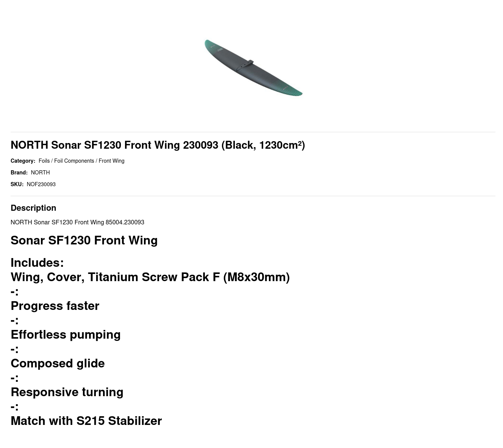Click the SKU value NOF230093
This screenshot has width=503, height=448.
41,184
